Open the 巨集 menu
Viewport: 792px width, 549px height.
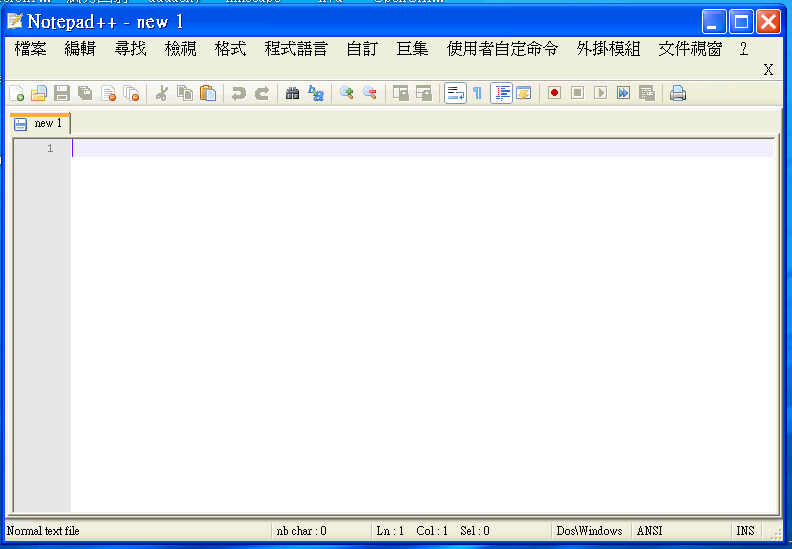click(x=412, y=49)
